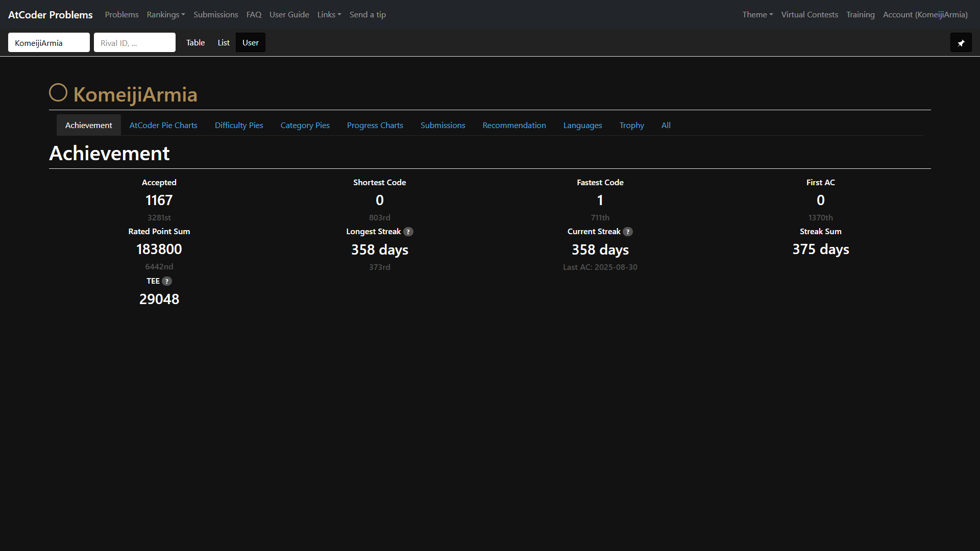The image size is (980, 551).
Task: Open the Links dropdown menu
Action: (x=329, y=15)
